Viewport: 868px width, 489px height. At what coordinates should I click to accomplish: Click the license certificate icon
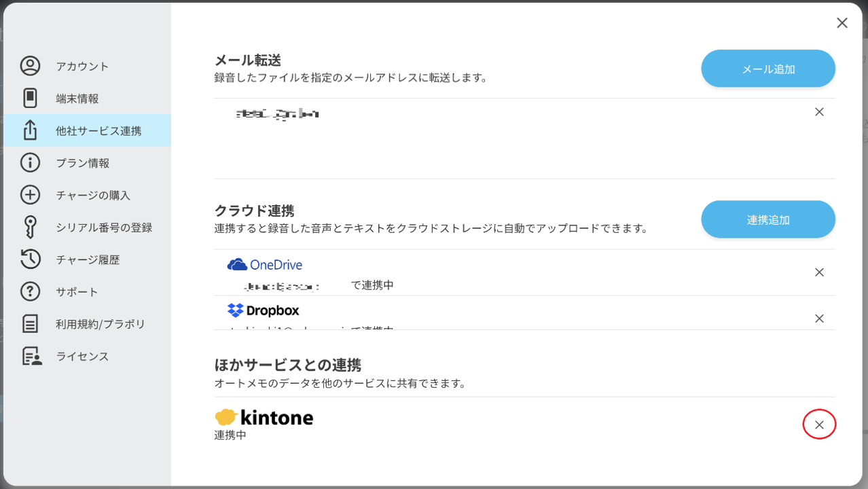[31, 357]
